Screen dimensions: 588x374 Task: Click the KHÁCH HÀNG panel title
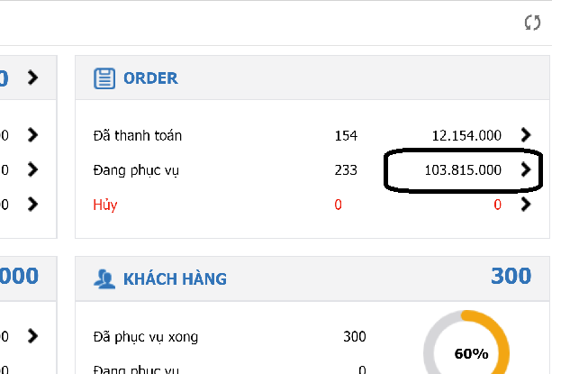[175, 279]
